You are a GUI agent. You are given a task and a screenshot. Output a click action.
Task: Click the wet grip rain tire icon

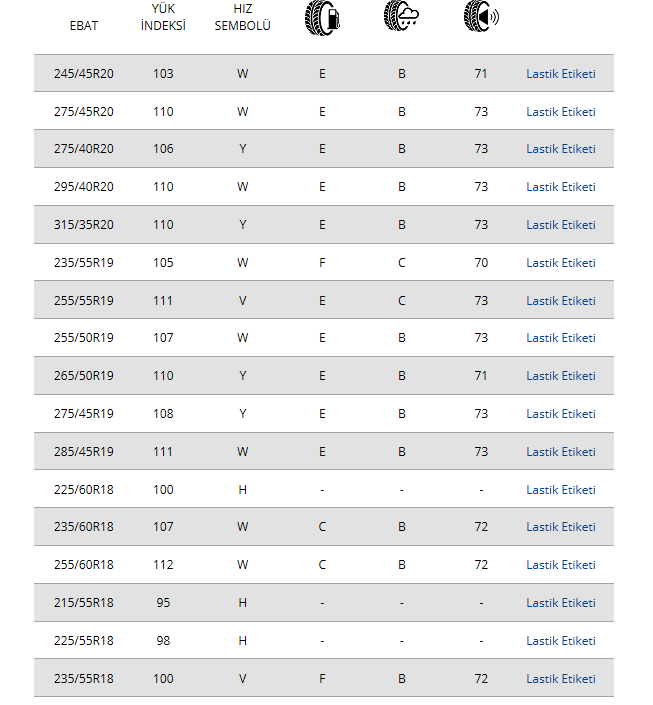point(401,17)
